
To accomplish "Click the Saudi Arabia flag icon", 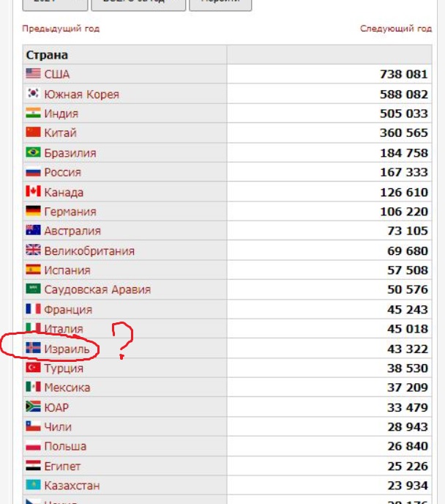I will coord(33,289).
